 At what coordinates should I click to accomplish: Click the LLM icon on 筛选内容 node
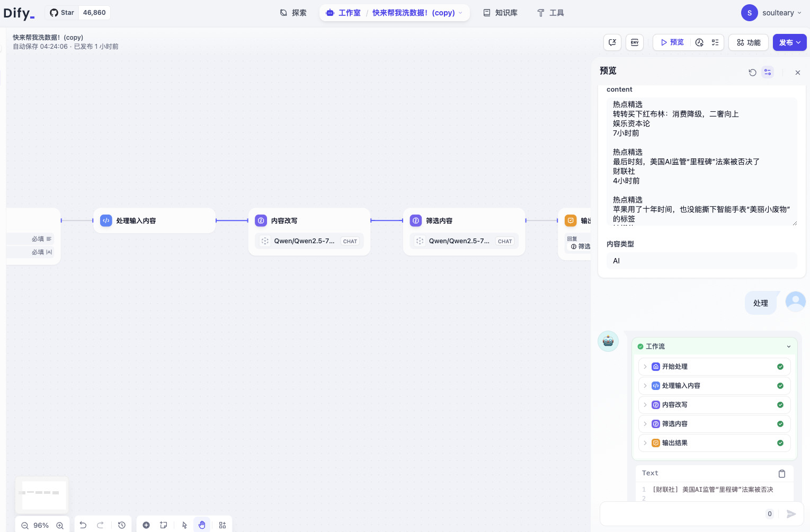(x=416, y=220)
